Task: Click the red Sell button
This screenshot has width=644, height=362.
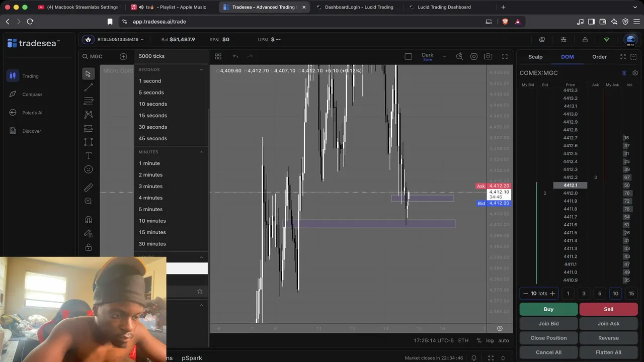Action: pos(609,309)
